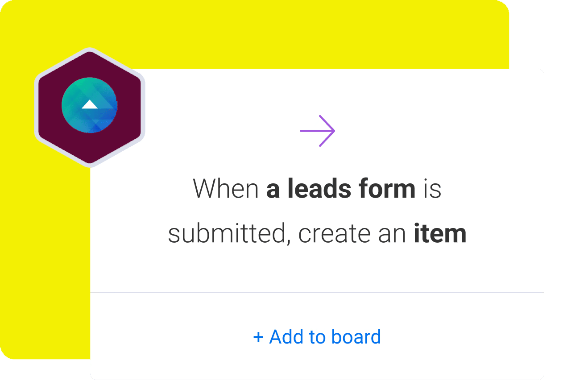The height and width of the screenshot is (381, 588).
Task: Select the bold 'item' field
Action: click(x=440, y=234)
